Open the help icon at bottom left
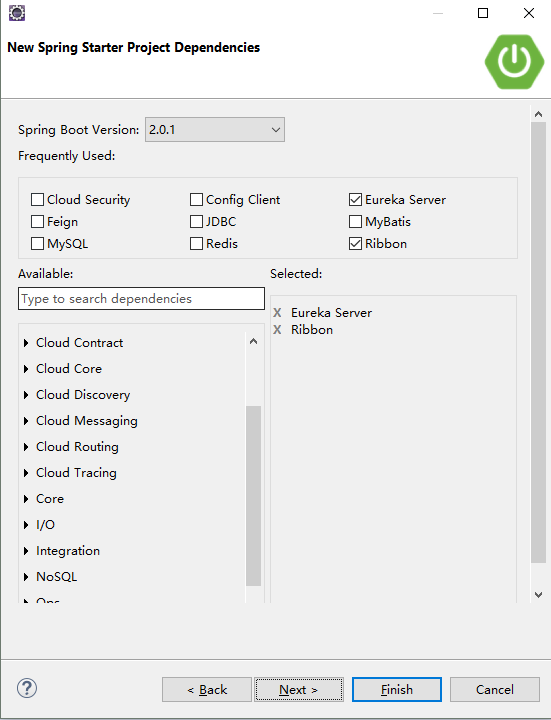Viewport: 551px width, 720px height. point(27,688)
